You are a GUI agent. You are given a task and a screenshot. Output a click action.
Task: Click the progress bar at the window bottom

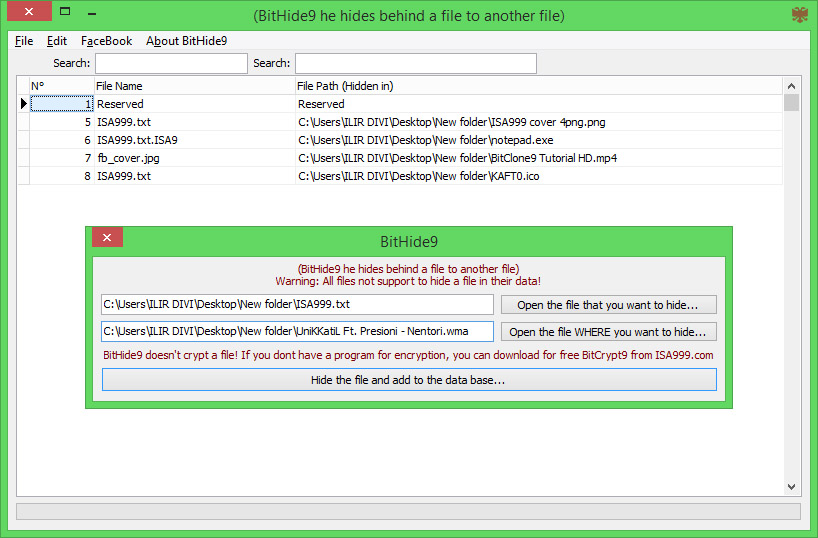[408, 511]
